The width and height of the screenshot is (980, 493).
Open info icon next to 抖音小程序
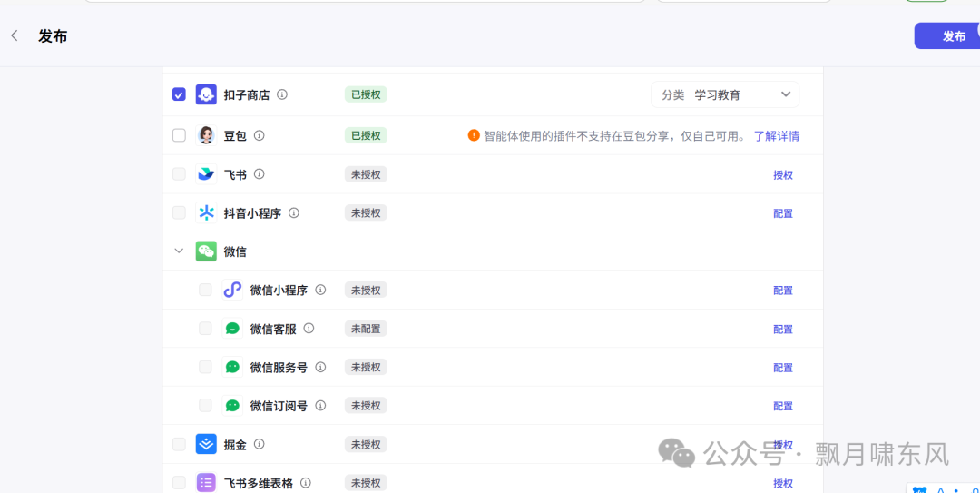click(x=294, y=212)
